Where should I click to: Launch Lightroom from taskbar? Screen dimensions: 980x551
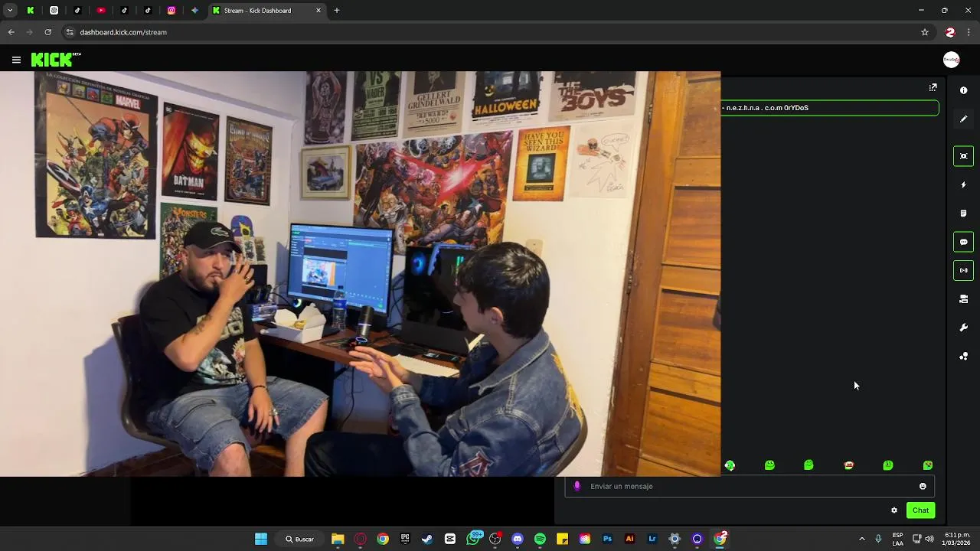click(652, 539)
